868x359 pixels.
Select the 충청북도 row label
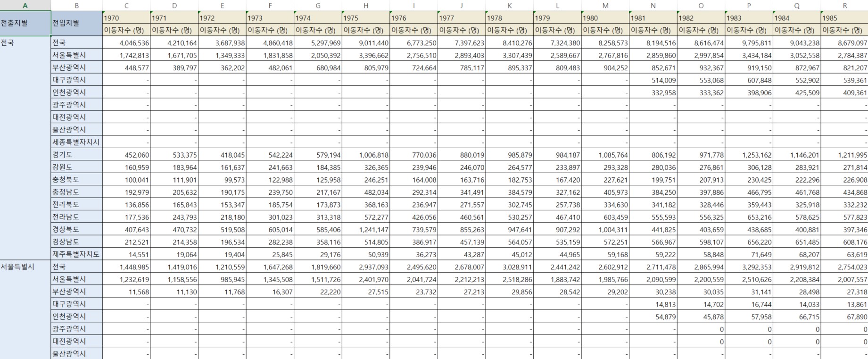point(77,180)
